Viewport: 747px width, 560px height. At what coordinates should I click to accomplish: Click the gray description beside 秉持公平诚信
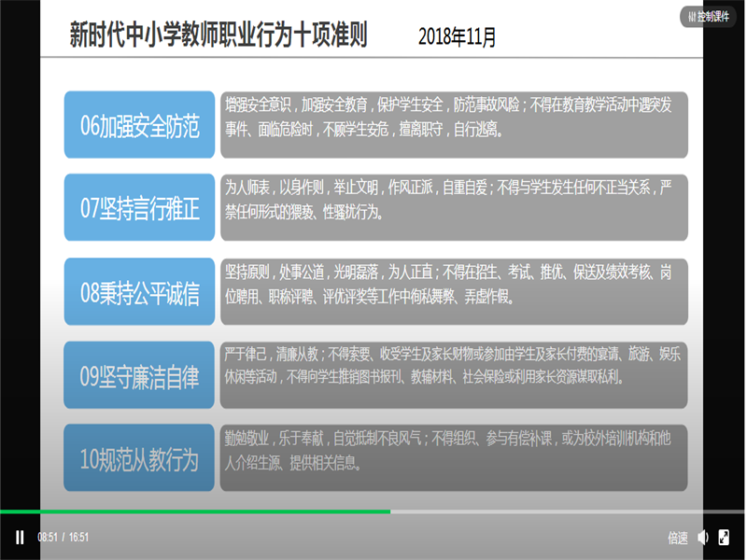(x=454, y=291)
